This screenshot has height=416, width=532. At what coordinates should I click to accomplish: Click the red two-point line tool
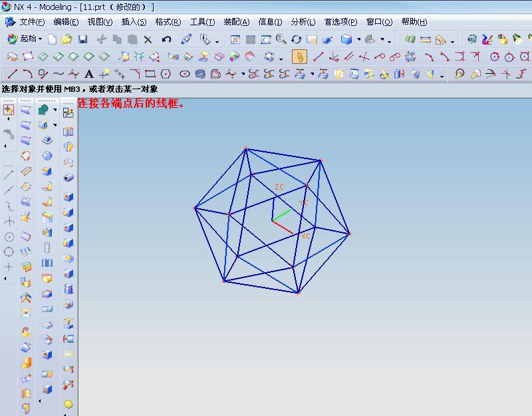click(x=319, y=57)
